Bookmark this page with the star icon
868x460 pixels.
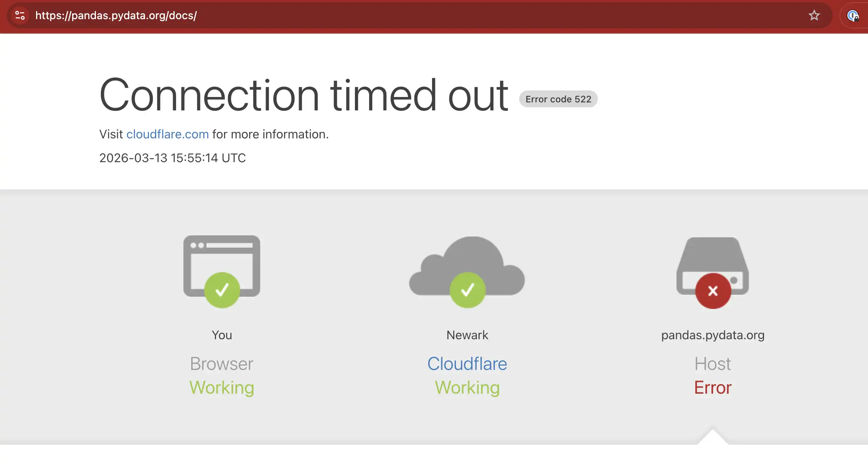814,15
